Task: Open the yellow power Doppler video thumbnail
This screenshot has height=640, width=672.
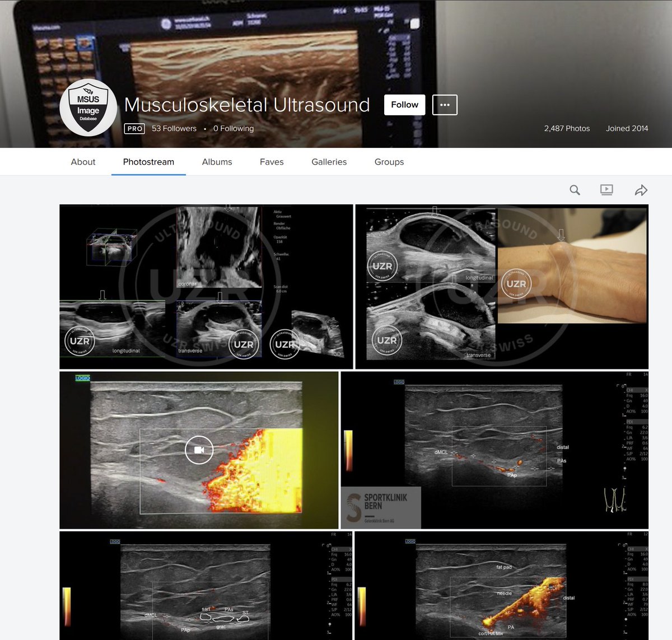Action: pos(199,450)
